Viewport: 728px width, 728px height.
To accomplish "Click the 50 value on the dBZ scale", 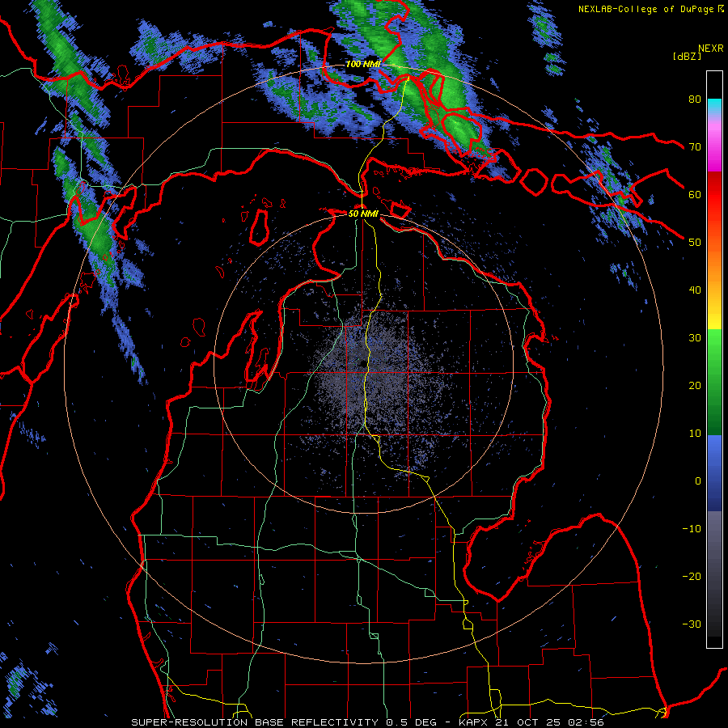I will (695, 243).
